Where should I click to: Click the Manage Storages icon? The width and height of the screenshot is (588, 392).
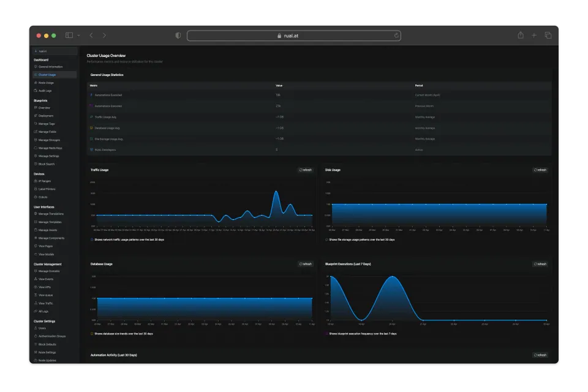click(x=36, y=140)
